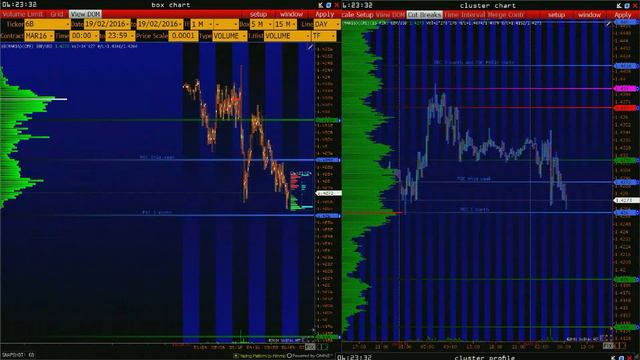Toggle Time Interval in cluster chart
This screenshot has width=640, height=360.
coord(465,15)
